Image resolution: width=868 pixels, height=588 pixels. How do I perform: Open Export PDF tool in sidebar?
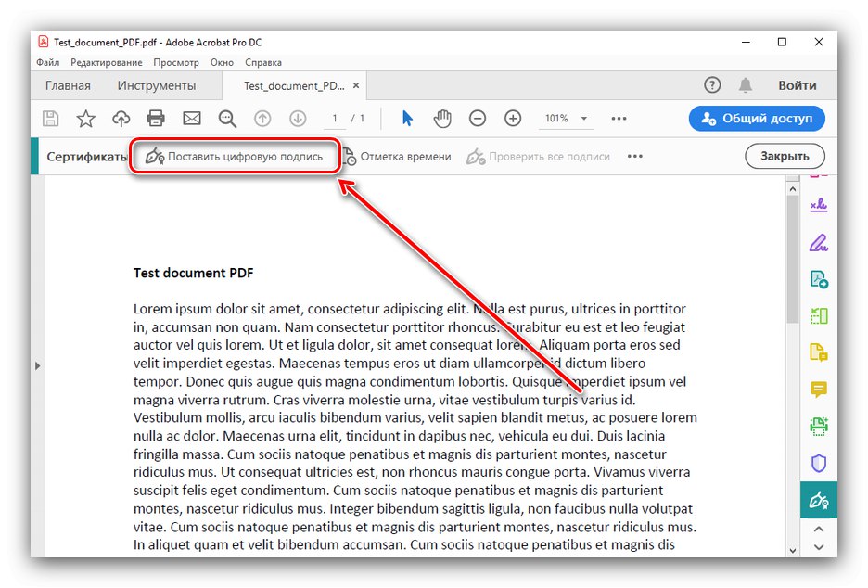[819, 279]
